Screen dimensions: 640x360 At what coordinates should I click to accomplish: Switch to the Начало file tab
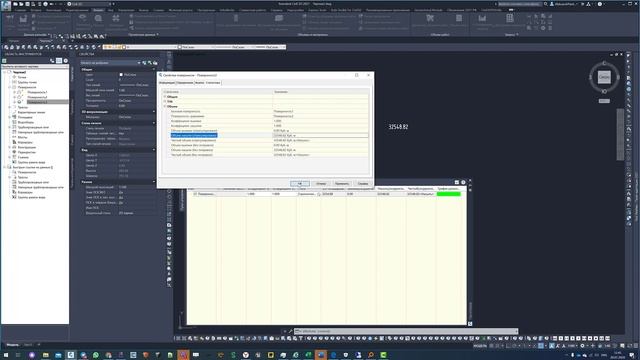coord(14,41)
